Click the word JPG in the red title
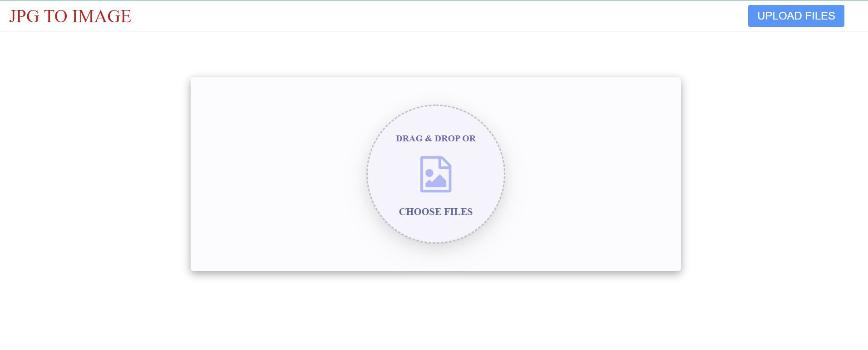Image resolution: width=868 pixels, height=350 pixels. click(x=24, y=16)
